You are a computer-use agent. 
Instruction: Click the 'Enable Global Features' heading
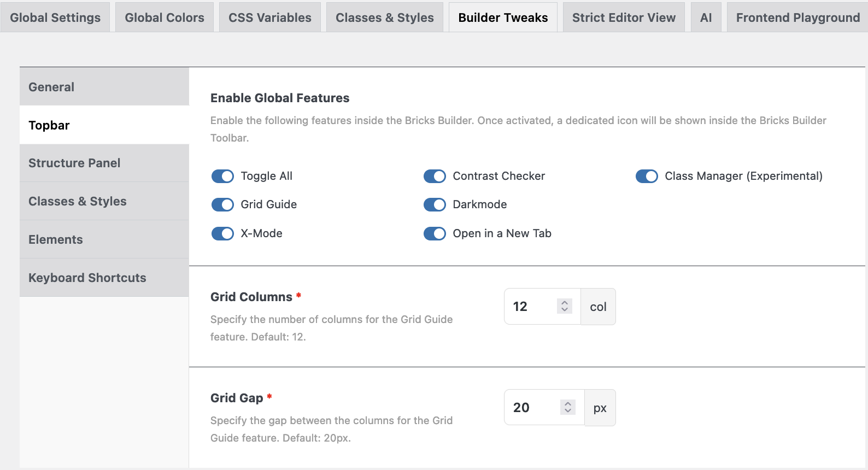280,98
